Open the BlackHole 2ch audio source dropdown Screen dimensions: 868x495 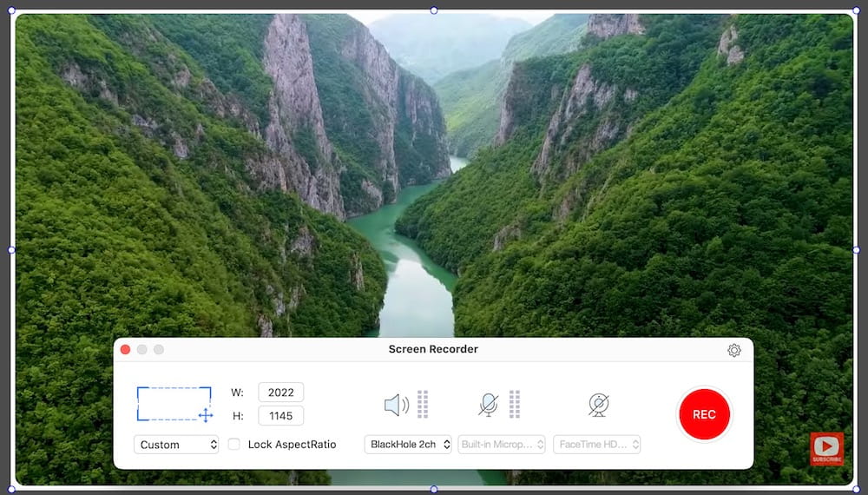[x=408, y=444]
